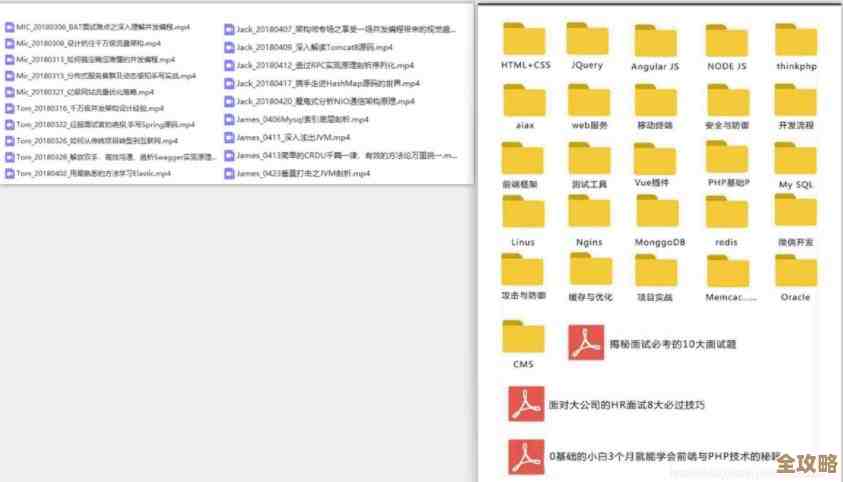Open the 移动终端 folder
Viewport: 843px width, 482px height.
[x=655, y=100]
